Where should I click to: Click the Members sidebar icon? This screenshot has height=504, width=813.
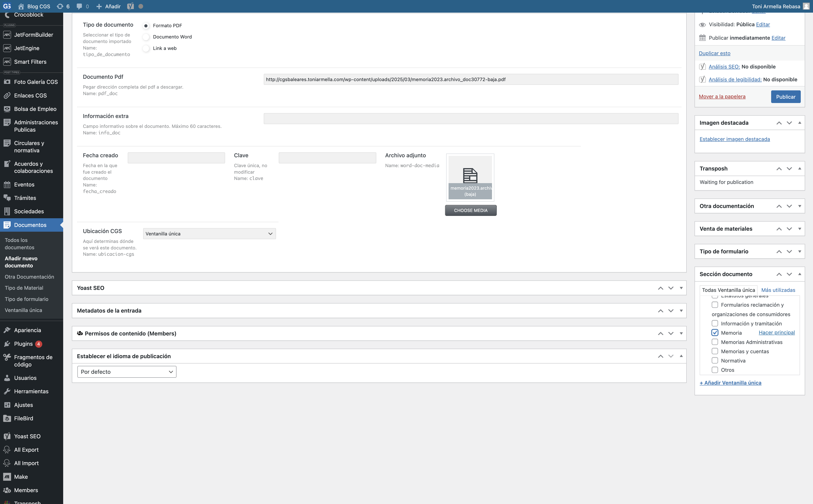click(x=7, y=490)
